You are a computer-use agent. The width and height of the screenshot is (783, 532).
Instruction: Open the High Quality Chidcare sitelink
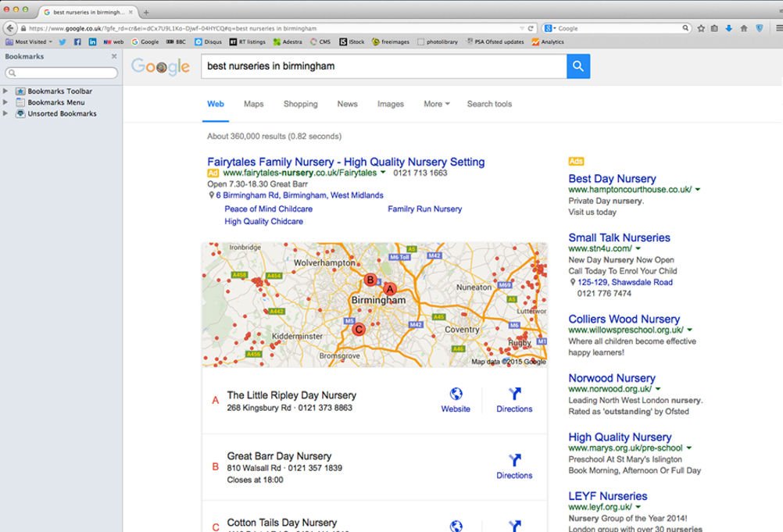tap(263, 221)
